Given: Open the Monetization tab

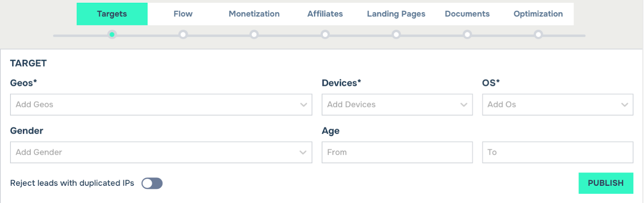Looking at the screenshot, I should coord(254,14).
